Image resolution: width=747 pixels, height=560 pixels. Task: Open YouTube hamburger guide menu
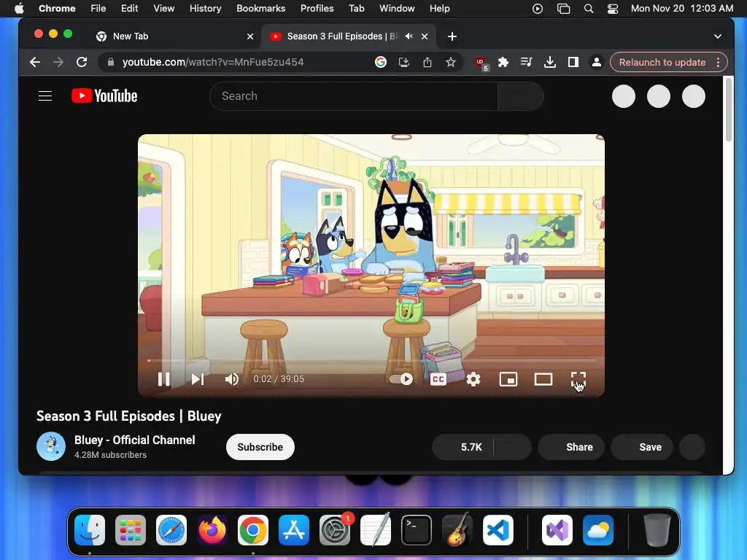point(45,96)
